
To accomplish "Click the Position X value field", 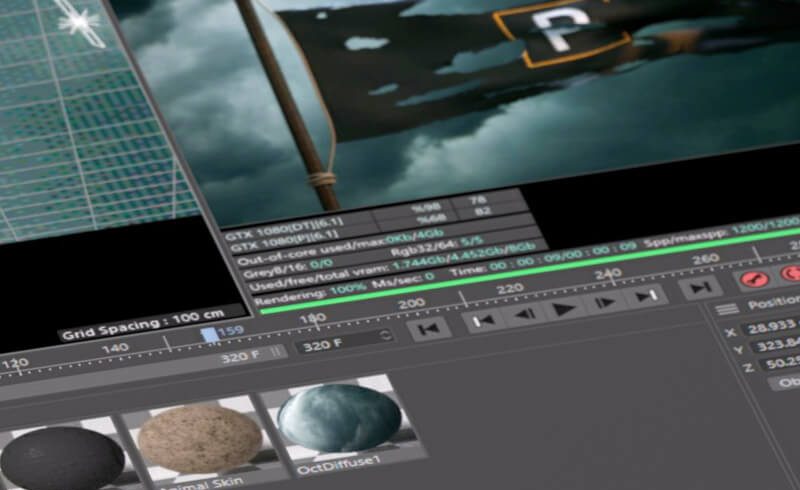I will pyautogui.click(x=771, y=326).
